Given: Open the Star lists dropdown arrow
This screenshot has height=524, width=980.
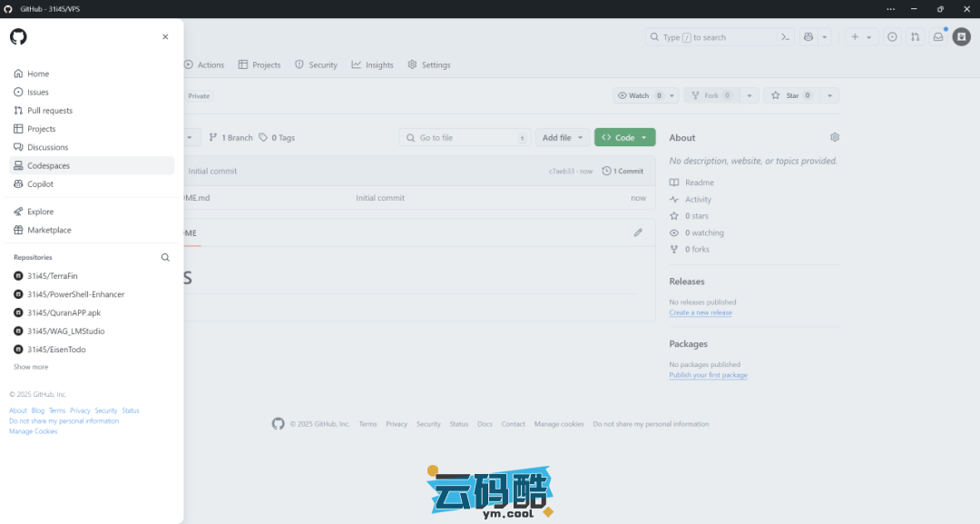Looking at the screenshot, I should (x=829, y=95).
